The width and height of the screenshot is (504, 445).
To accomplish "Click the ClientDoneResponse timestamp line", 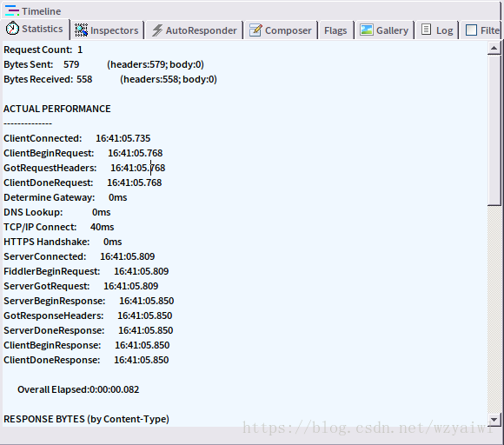I will pyautogui.click(x=86, y=361).
